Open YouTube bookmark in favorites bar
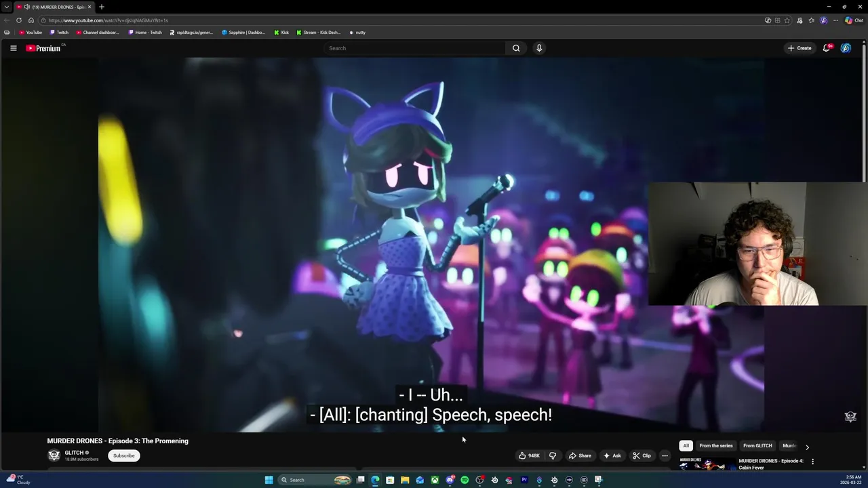This screenshot has height=488, width=868. click(x=31, y=33)
